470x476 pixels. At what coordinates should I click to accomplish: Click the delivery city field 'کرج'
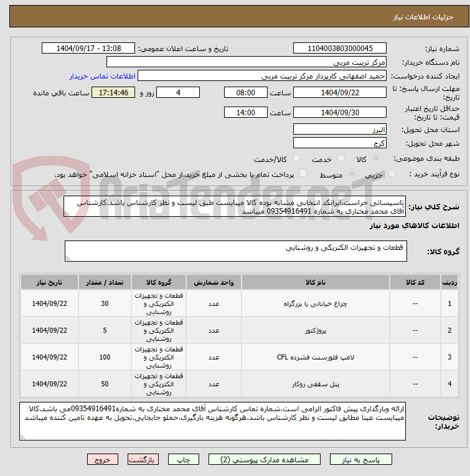pyautogui.click(x=340, y=143)
